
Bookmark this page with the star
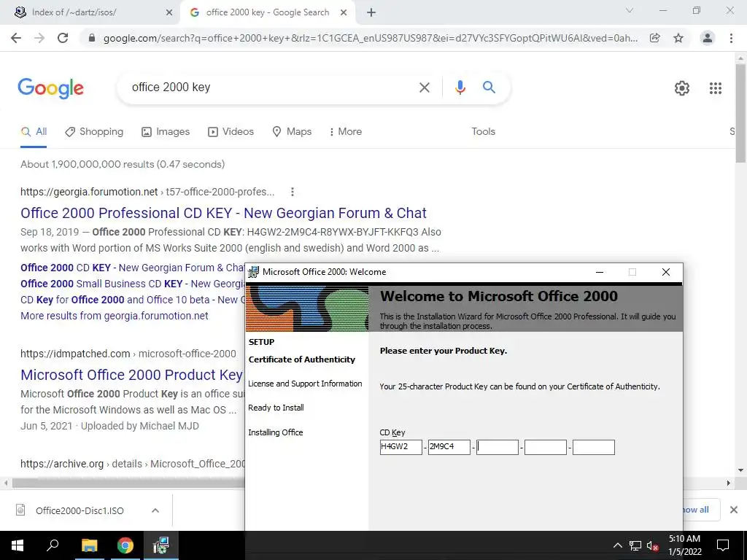coord(678,38)
